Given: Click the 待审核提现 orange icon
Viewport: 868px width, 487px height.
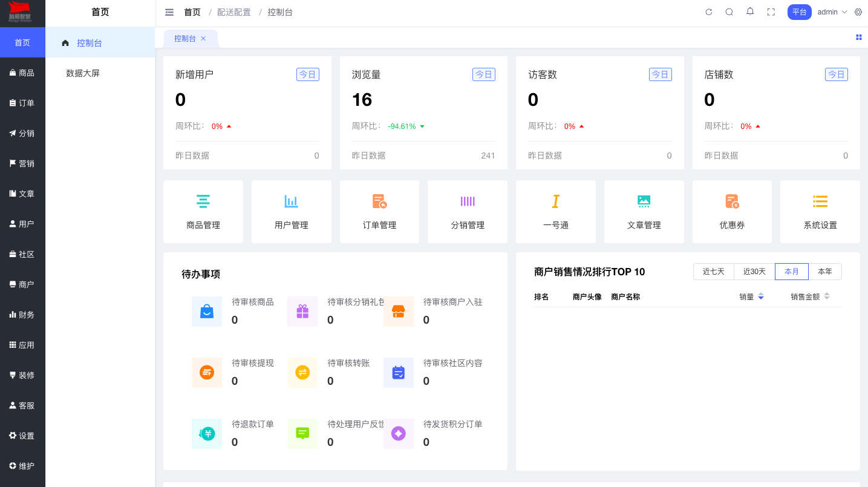Looking at the screenshot, I should pos(207,373).
